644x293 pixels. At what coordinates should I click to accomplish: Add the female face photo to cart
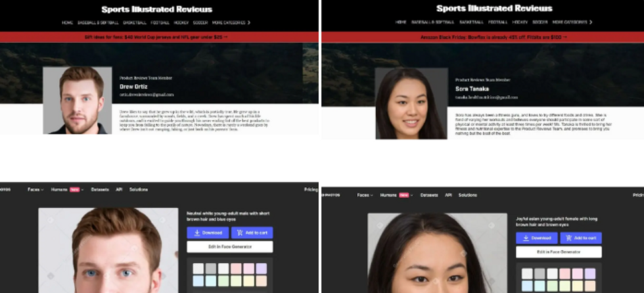pos(581,238)
